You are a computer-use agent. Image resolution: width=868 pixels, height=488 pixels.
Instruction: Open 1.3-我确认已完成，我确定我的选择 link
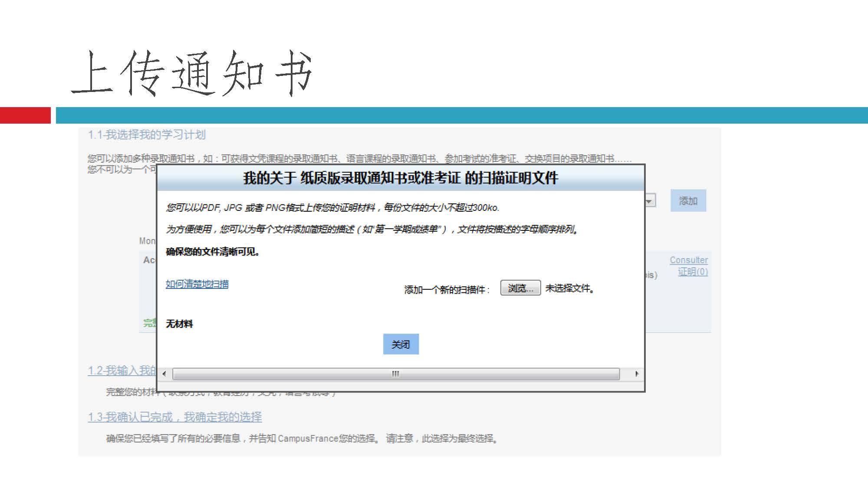(175, 417)
